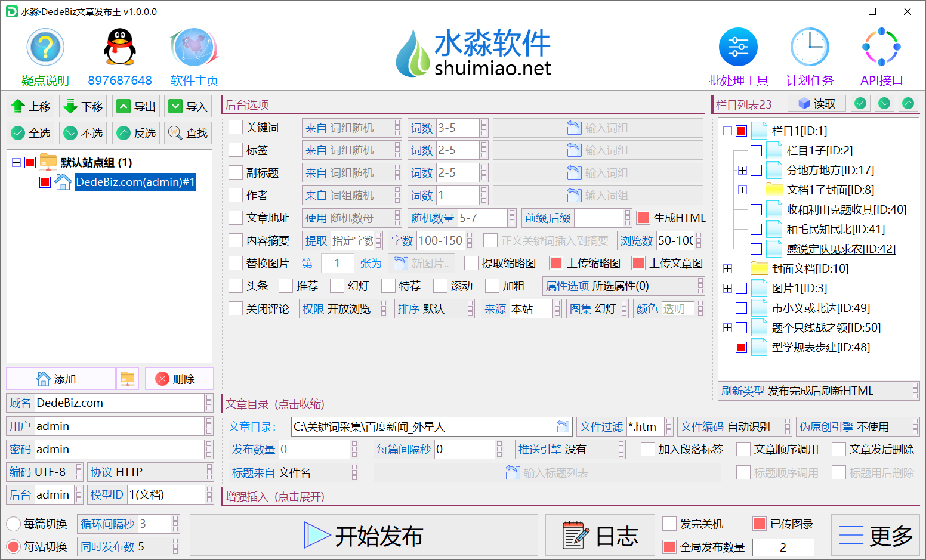Collapse the 文章目录 (点击收缩) section
926x560 pixels.
click(275, 404)
